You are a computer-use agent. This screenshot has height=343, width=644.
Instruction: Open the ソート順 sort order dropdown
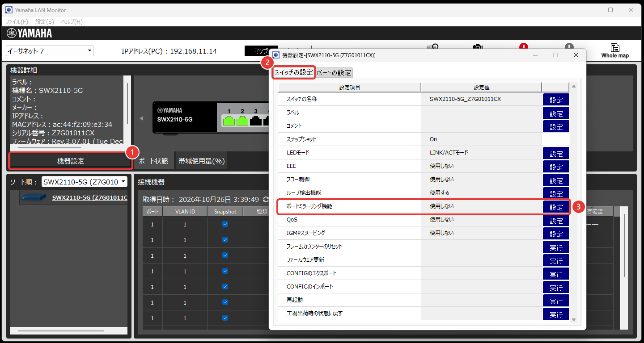(85, 182)
